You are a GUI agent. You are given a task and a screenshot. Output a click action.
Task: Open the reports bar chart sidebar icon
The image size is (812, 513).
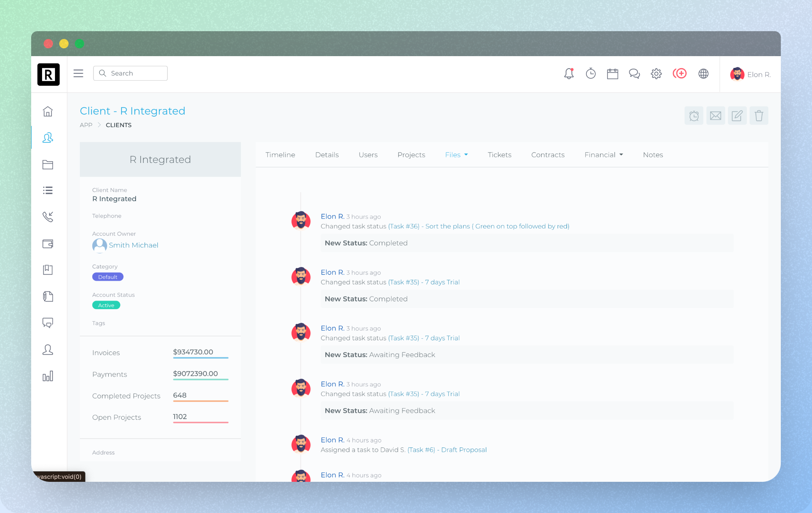pos(48,376)
